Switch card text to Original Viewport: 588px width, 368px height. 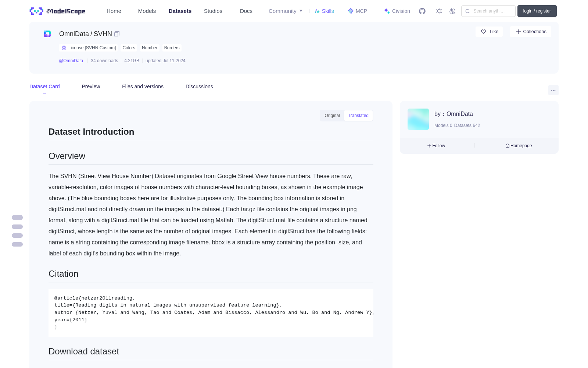(332, 116)
